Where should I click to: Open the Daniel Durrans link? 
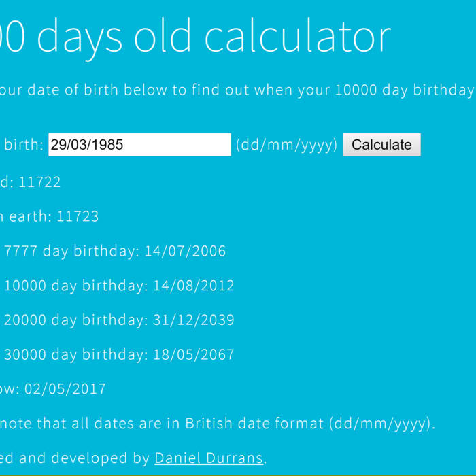point(209,458)
